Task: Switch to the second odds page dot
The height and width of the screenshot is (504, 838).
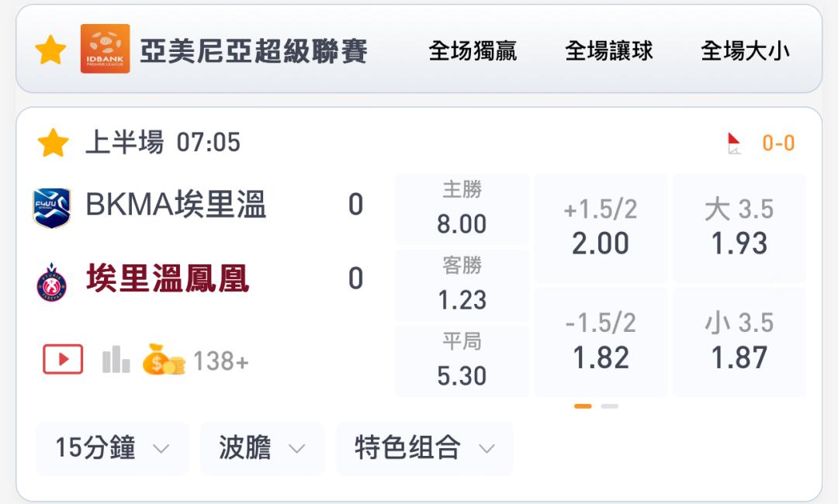Action: point(609,406)
